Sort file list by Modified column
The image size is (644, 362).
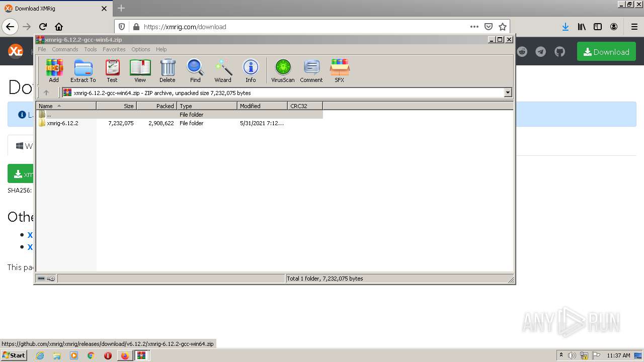[x=262, y=106]
